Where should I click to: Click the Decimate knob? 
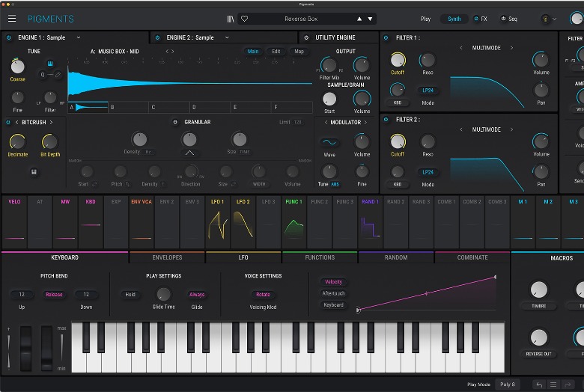(17, 142)
